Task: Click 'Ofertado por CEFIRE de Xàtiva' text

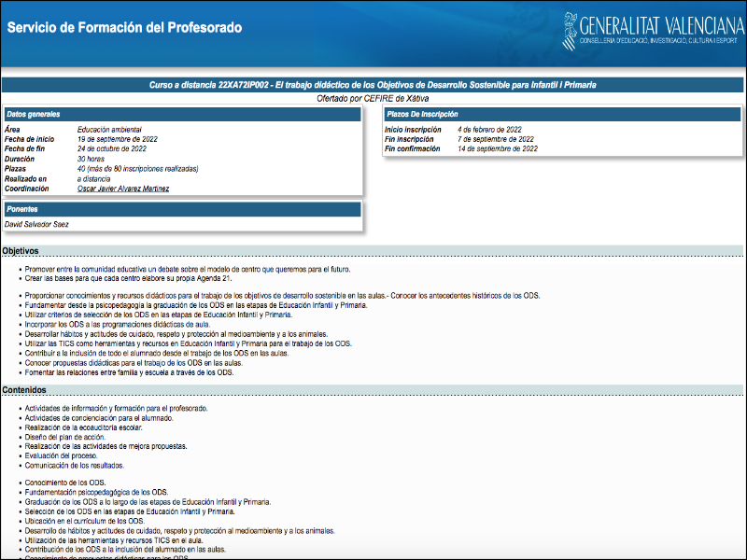Action: click(373, 97)
